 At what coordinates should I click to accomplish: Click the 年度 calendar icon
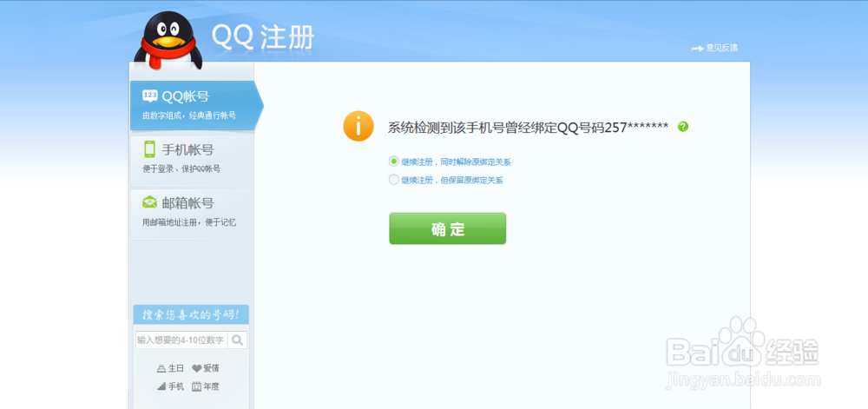pos(196,386)
